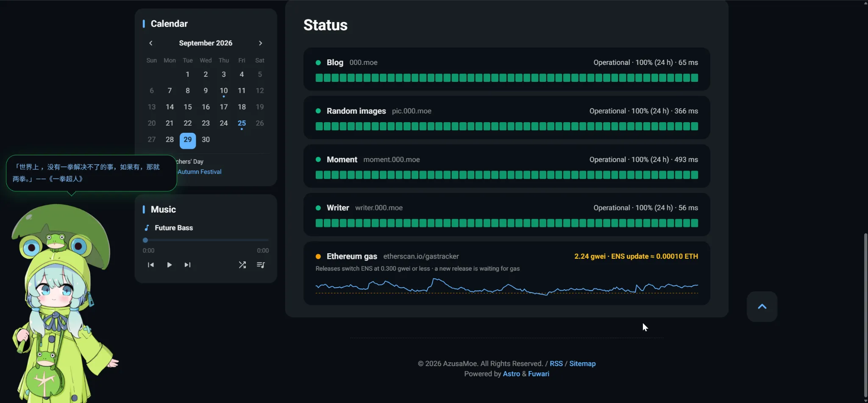Go to the previous calendar month

pyautogui.click(x=151, y=43)
